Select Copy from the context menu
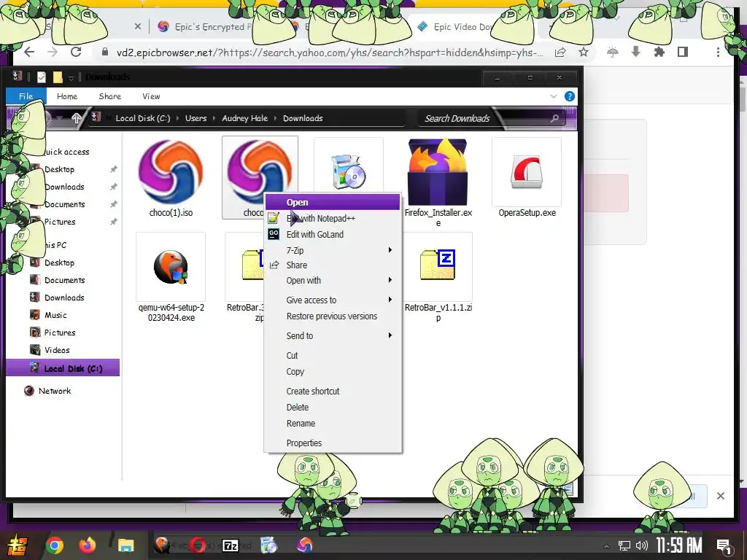The image size is (747, 560). click(333, 371)
